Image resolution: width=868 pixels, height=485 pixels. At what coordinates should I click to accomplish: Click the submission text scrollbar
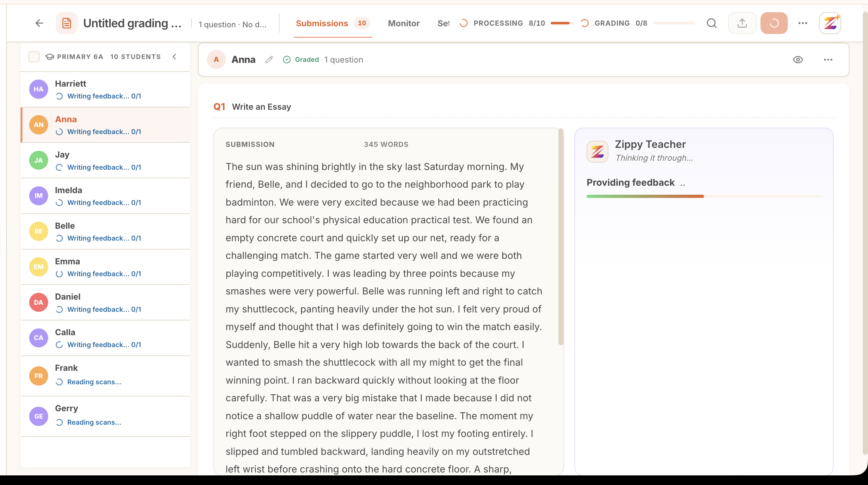561,236
